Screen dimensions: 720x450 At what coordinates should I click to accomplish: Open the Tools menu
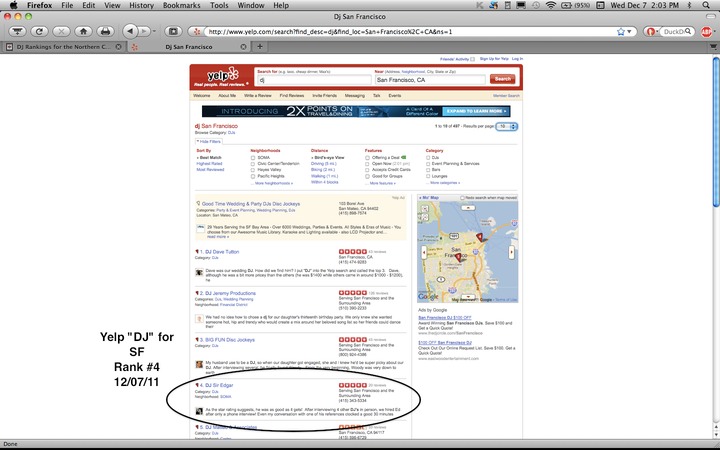[219, 6]
